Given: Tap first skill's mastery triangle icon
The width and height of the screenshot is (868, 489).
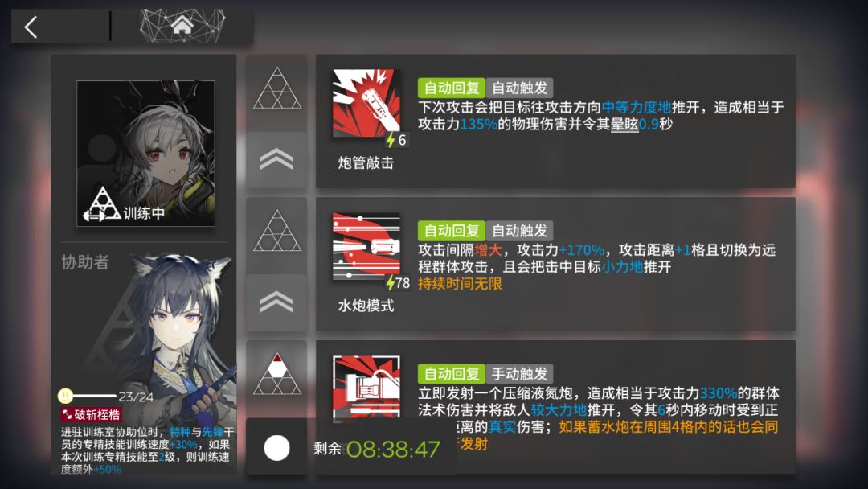Looking at the screenshot, I should pyautogui.click(x=276, y=88).
